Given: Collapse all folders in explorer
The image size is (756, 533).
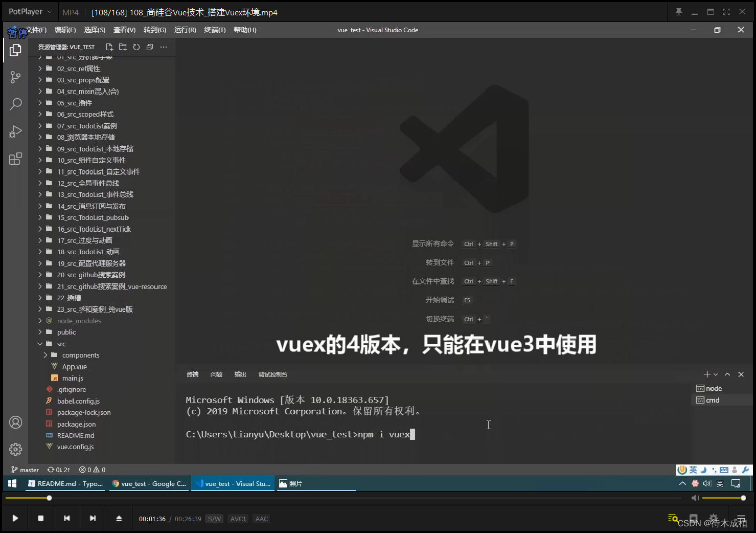Looking at the screenshot, I should point(150,47).
